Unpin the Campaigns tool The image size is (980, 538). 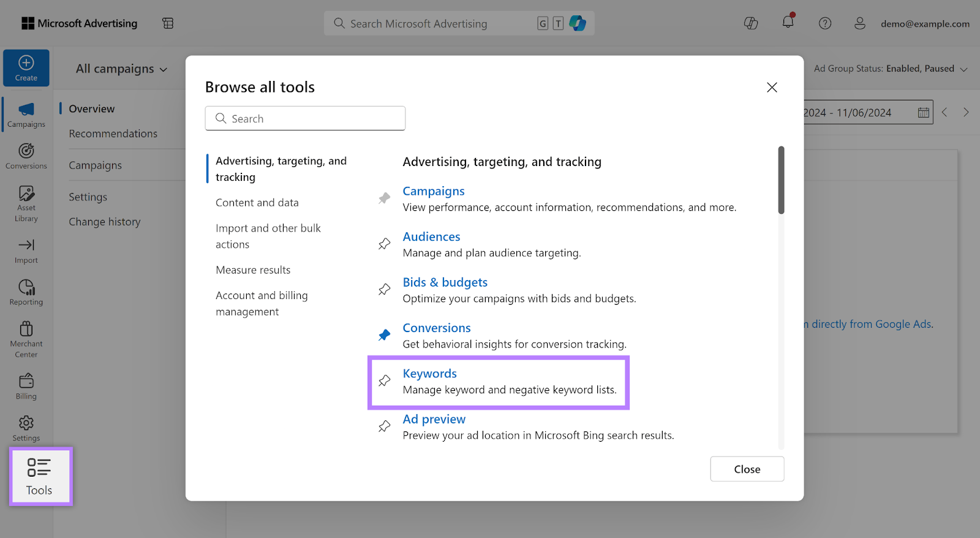click(384, 198)
